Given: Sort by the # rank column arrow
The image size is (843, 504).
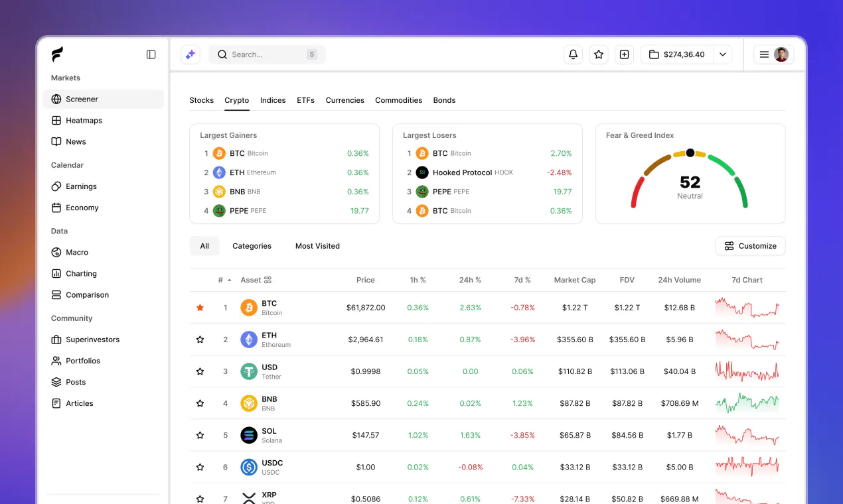Looking at the screenshot, I should point(230,281).
